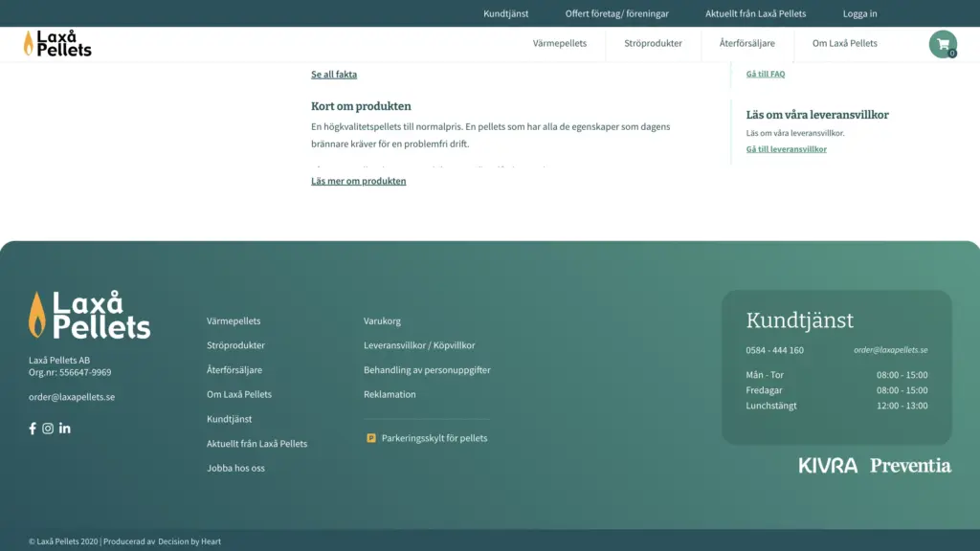Open 'Jobba hos oss' footer link

tap(235, 468)
